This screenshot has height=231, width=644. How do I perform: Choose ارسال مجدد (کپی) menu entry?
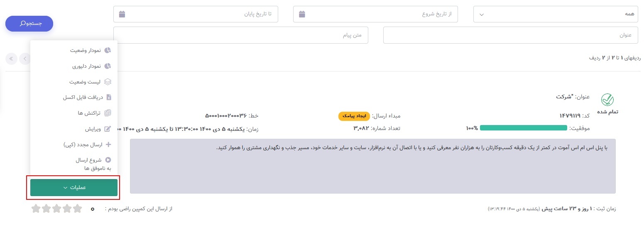click(81, 145)
